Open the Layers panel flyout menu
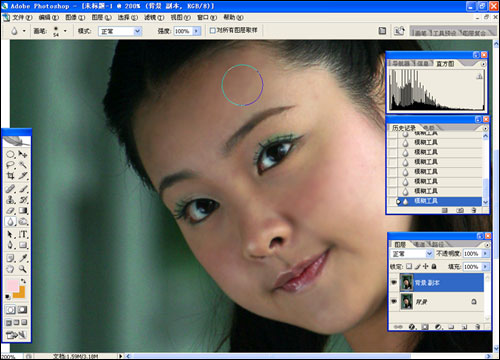The width and height of the screenshot is (500, 360). [487, 245]
